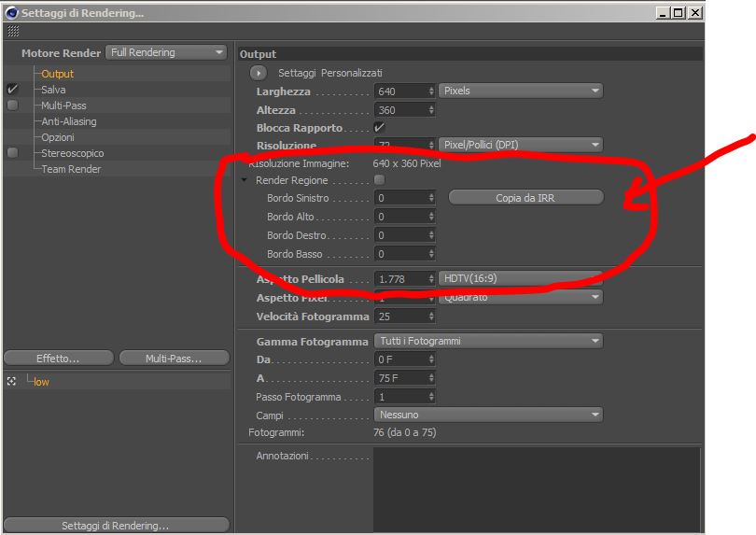Screen dimensions: 756x535
Task: Open the Motore Render Full Rendering dropdown
Action: point(166,52)
